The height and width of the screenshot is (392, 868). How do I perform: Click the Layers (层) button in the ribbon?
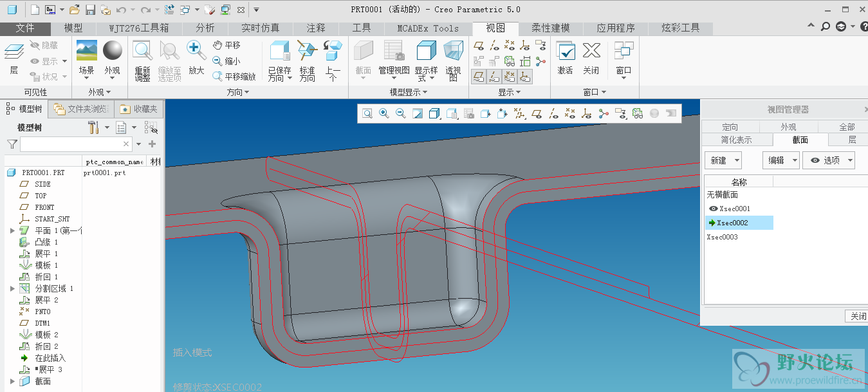pyautogui.click(x=14, y=59)
